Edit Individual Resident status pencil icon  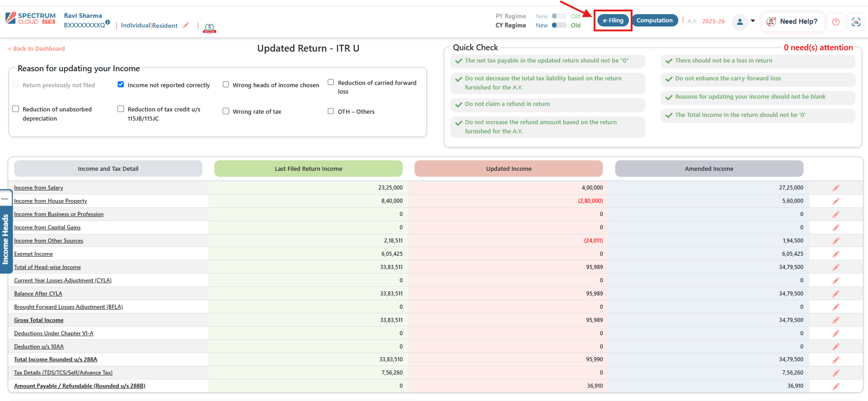(x=186, y=25)
